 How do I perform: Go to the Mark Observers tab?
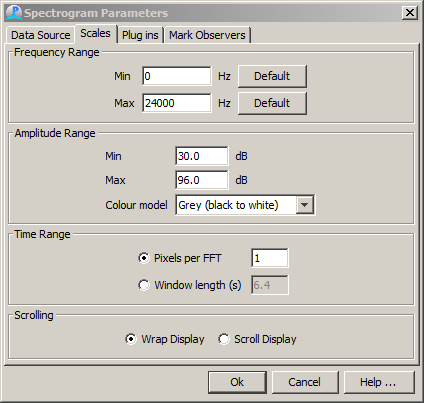[x=207, y=35]
